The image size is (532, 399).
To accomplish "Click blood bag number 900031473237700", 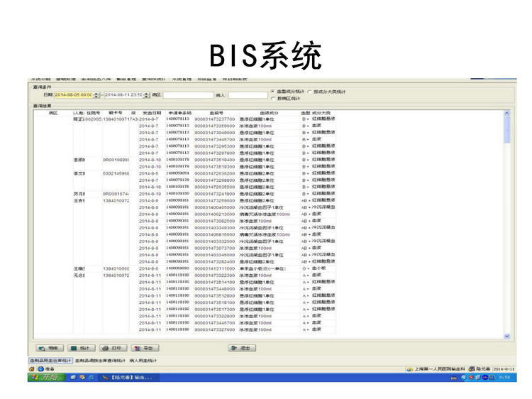I will [214, 119].
